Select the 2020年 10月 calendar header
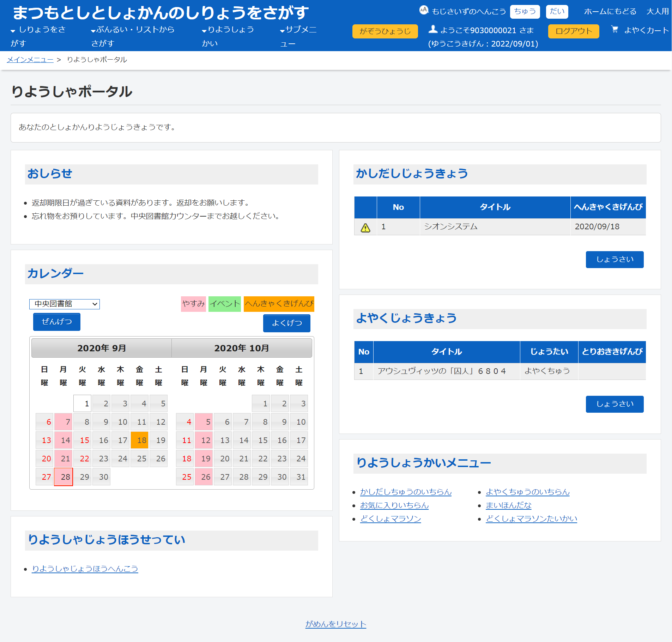672x642 pixels. point(242,348)
